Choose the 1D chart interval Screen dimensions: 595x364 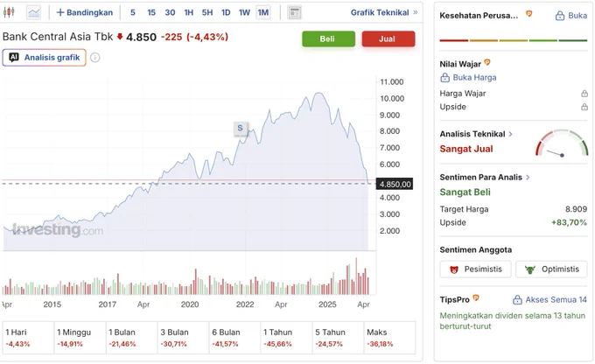(226, 12)
